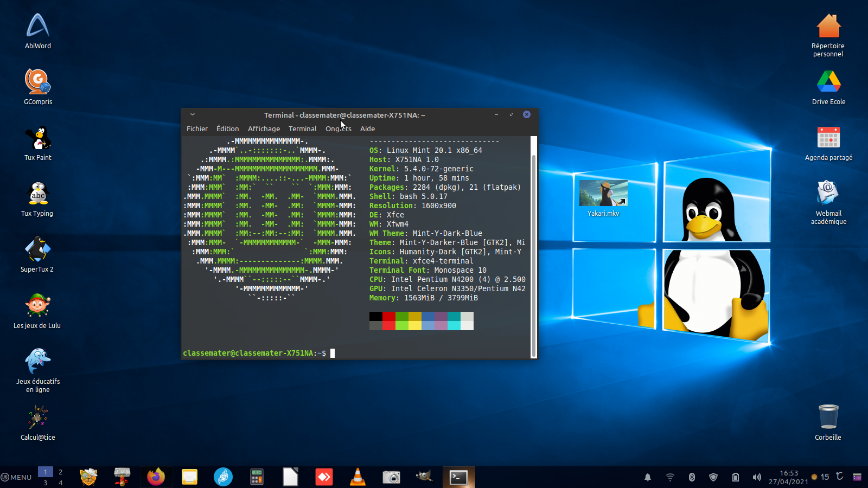Image resolution: width=868 pixels, height=488 pixels.
Task: Launch GCompris from the desktop
Action: 38,87
